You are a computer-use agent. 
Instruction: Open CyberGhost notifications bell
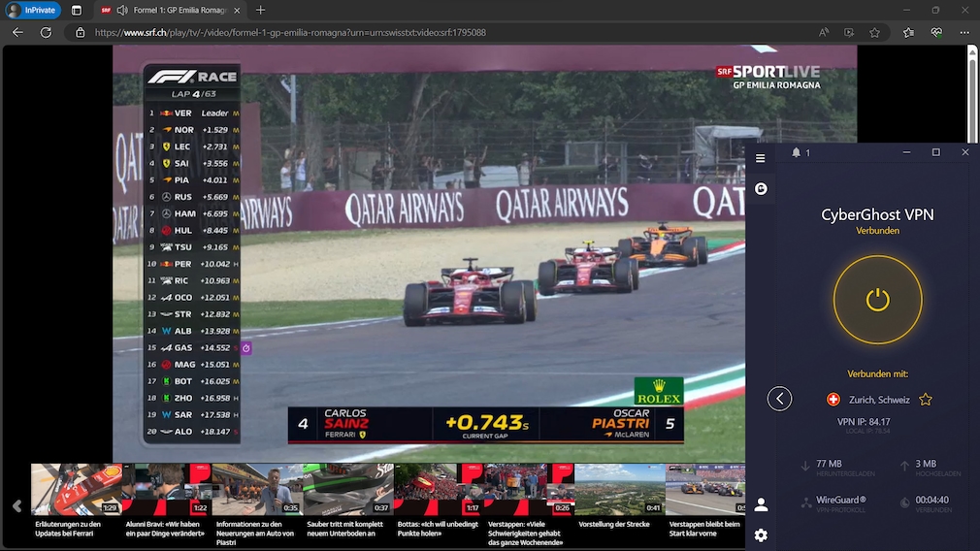click(796, 152)
